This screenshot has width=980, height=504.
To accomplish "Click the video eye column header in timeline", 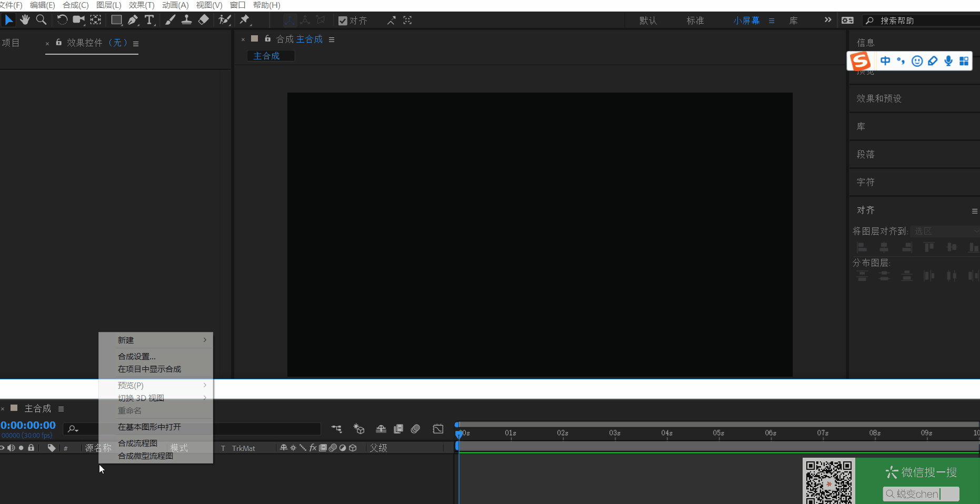I will pos(2,448).
